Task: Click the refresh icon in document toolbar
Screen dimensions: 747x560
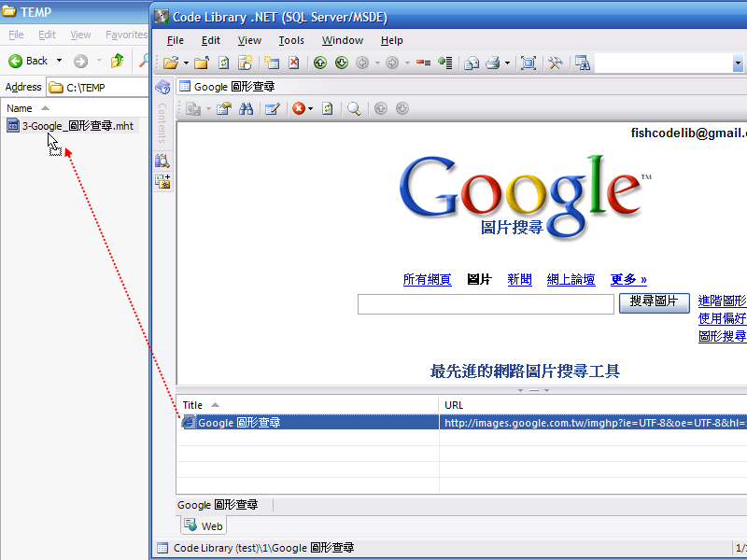Action: [328, 108]
